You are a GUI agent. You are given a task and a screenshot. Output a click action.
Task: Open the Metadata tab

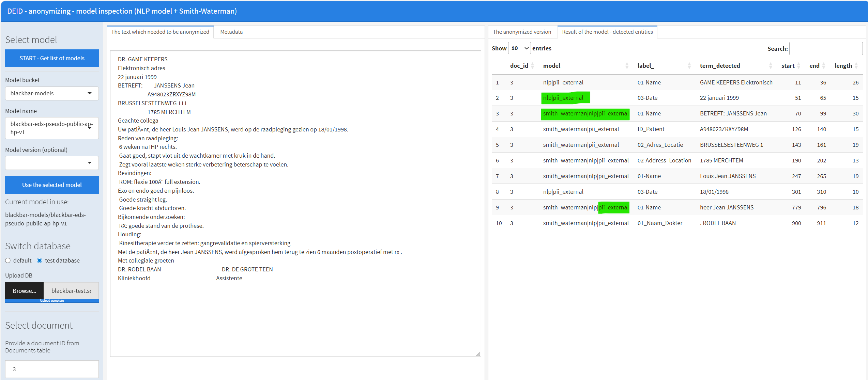coord(231,32)
